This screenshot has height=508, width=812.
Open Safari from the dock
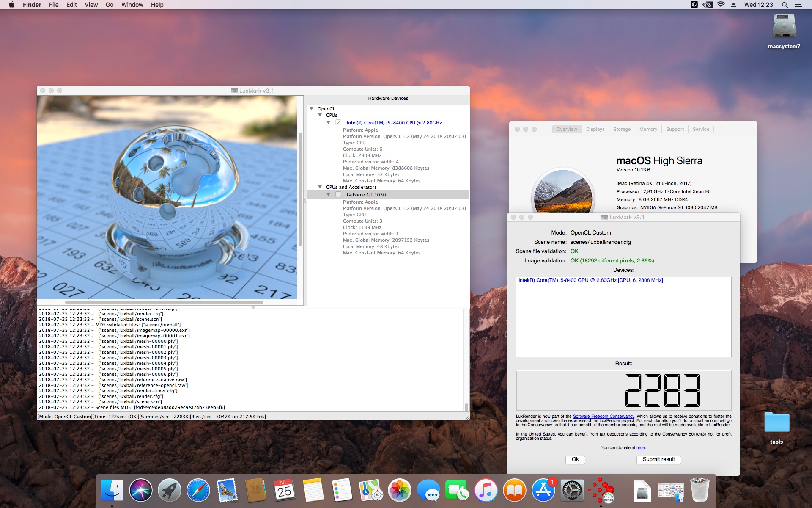(x=198, y=491)
